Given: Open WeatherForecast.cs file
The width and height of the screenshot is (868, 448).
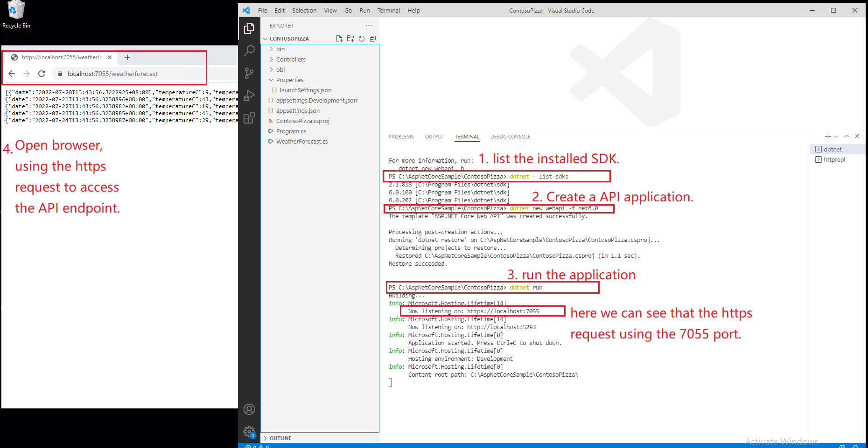Looking at the screenshot, I should [x=301, y=141].
